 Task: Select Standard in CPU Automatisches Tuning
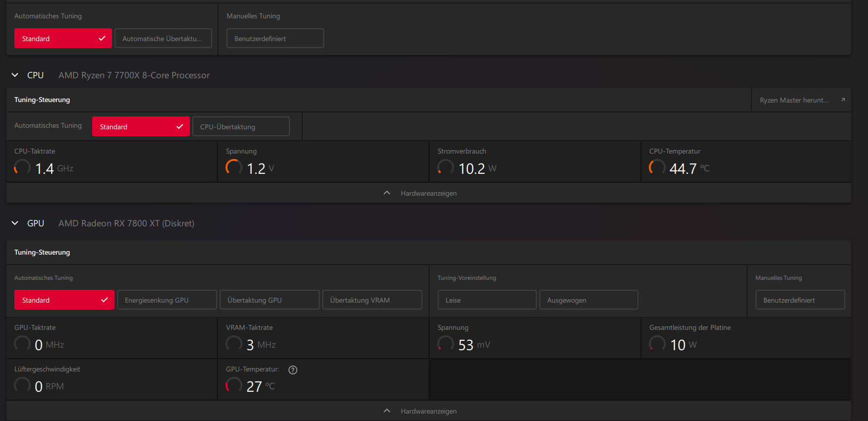click(141, 126)
